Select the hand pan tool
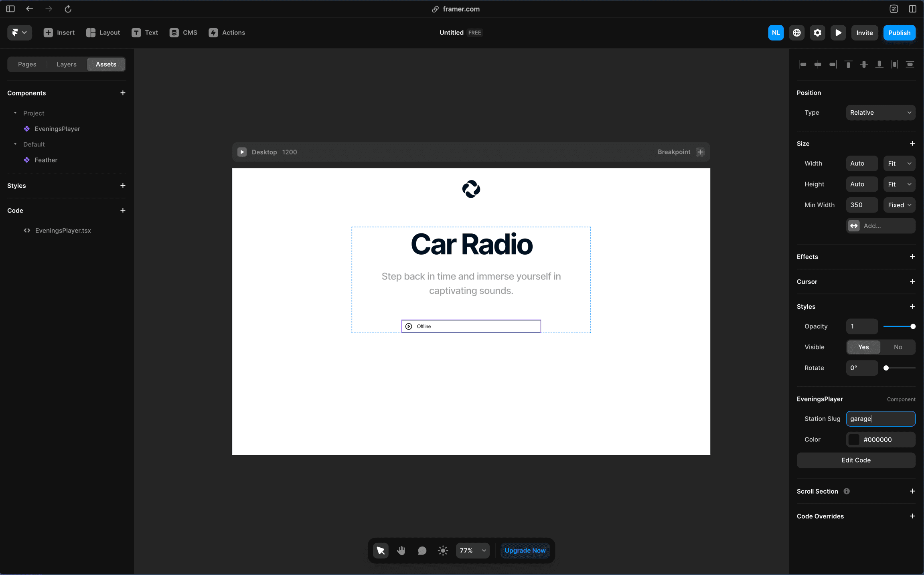The width and height of the screenshot is (924, 575). coord(401,551)
